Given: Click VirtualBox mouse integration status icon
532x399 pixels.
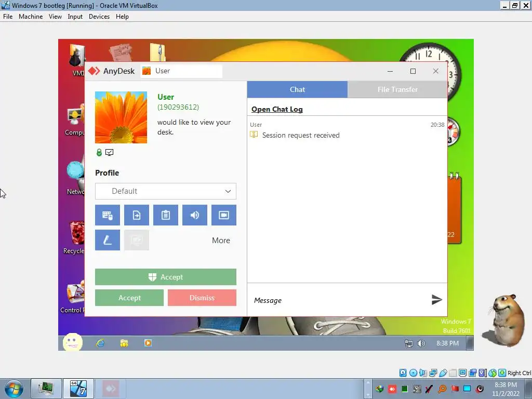Looking at the screenshot, I should 493,373.
